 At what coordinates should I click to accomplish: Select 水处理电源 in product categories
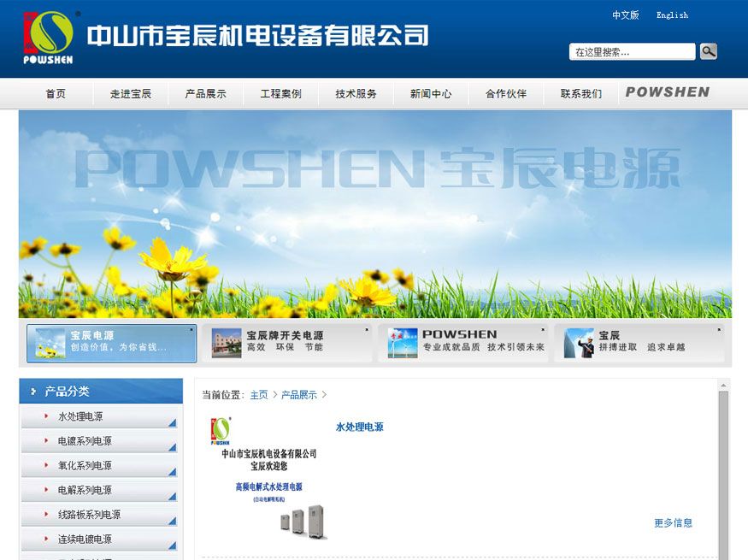99,416
